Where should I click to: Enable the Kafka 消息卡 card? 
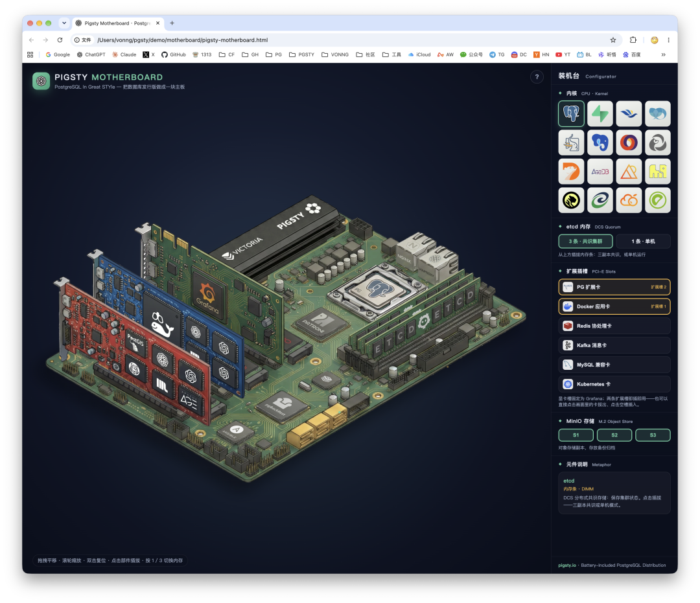(x=614, y=345)
